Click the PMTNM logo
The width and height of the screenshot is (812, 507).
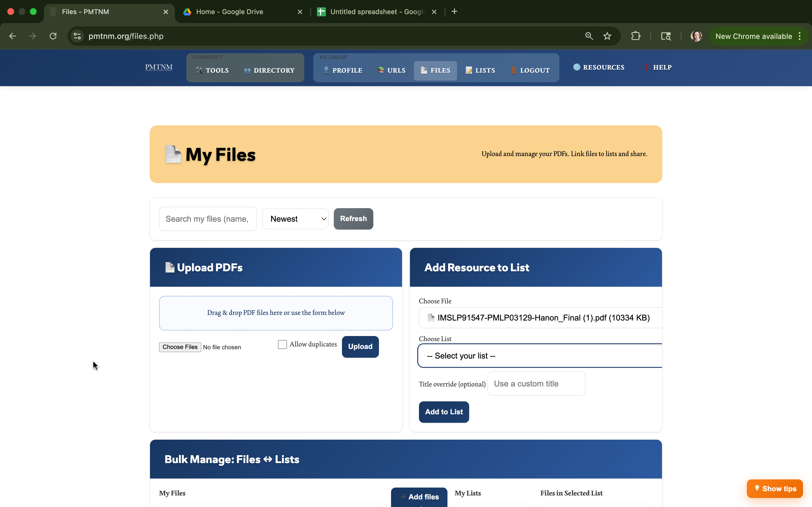(159, 67)
